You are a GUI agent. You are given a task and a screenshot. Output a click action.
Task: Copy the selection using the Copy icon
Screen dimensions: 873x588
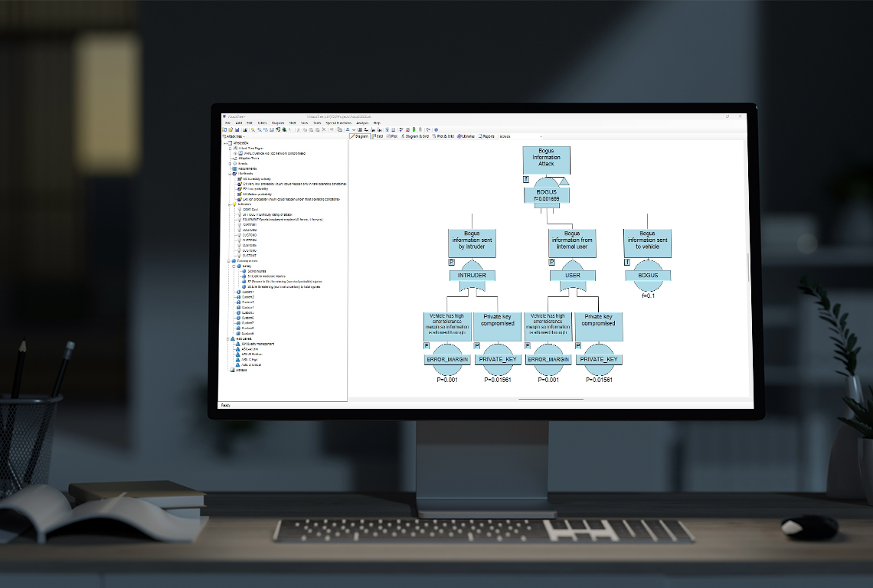[306, 129]
